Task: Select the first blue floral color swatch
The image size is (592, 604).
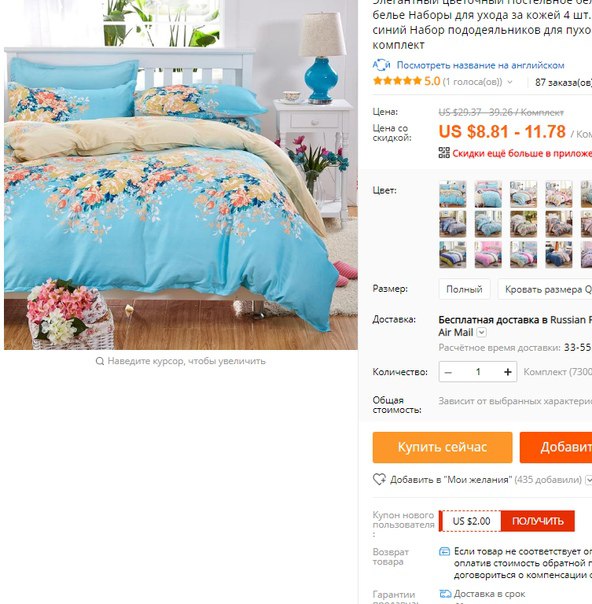Action: tap(453, 194)
